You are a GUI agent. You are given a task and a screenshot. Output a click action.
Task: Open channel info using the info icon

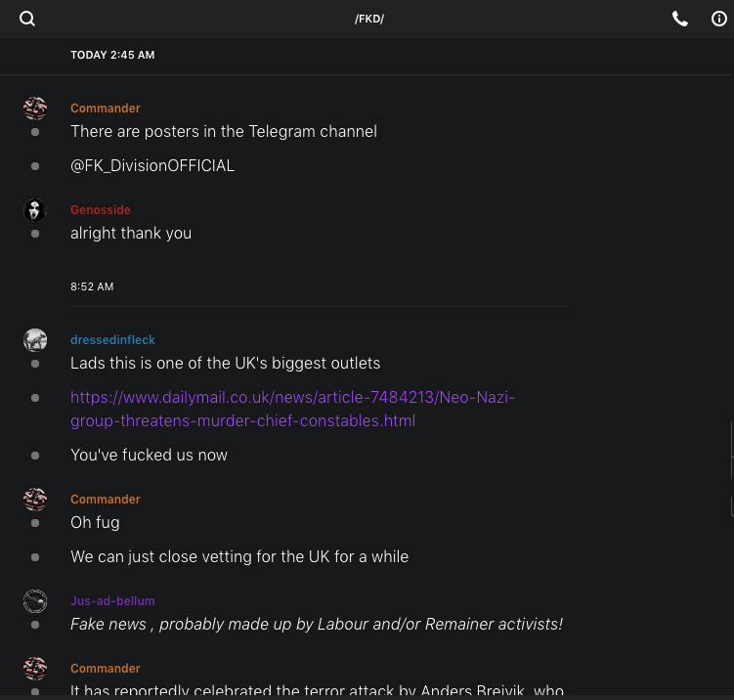(x=719, y=19)
